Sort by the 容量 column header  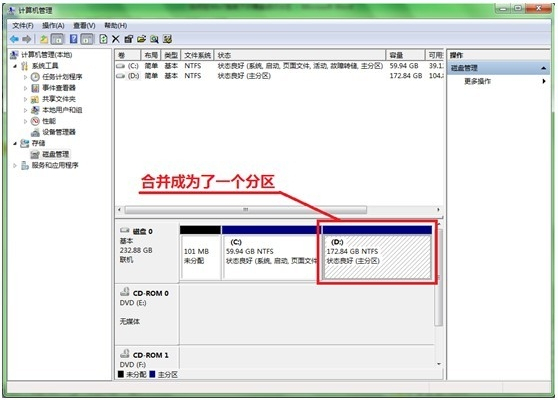coord(405,55)
